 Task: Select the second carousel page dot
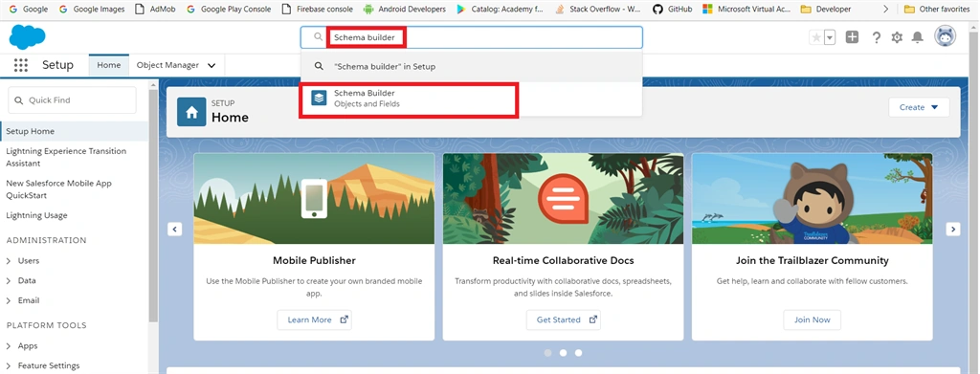point(563,353)
